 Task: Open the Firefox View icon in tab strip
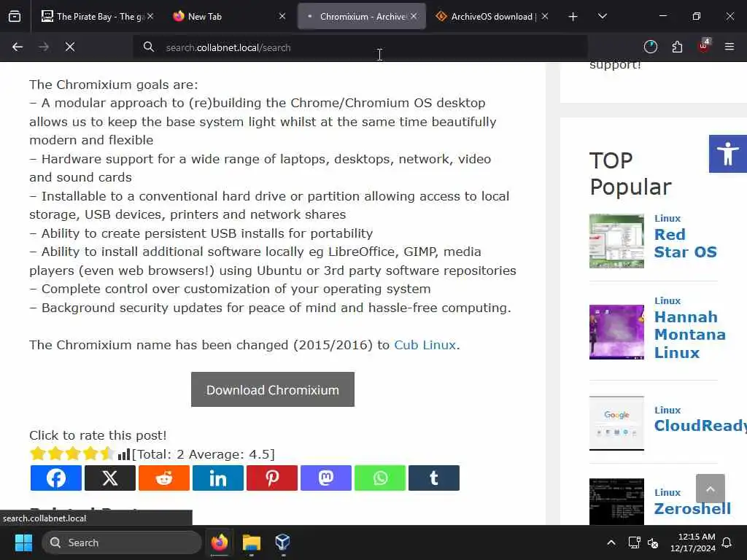(x=15, y=17)
